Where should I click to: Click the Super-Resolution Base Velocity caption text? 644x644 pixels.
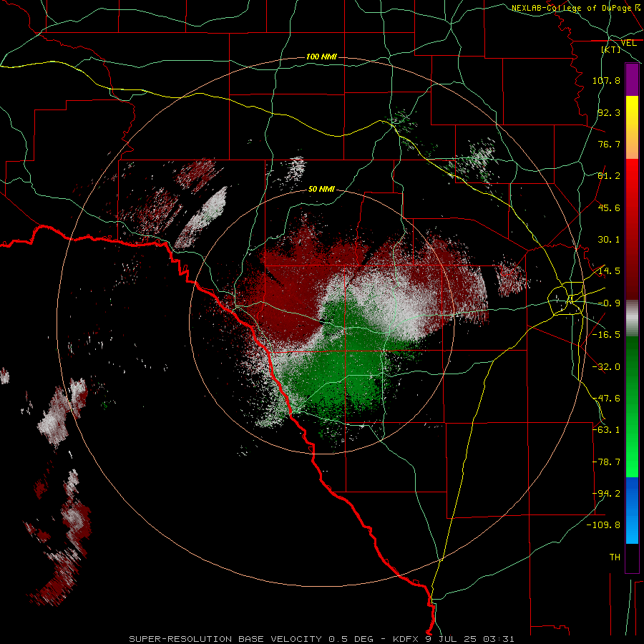(x=321, y=639)
